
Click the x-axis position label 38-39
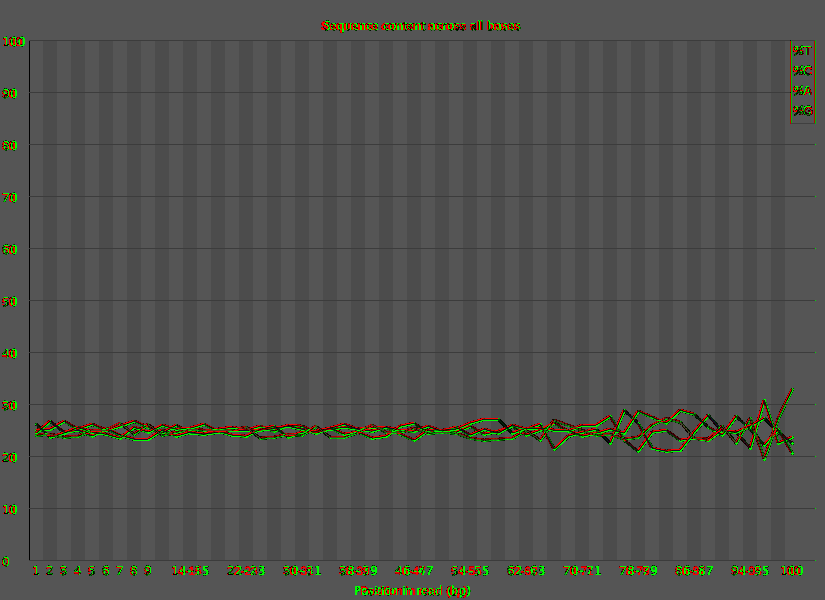[x=358, y=571]
